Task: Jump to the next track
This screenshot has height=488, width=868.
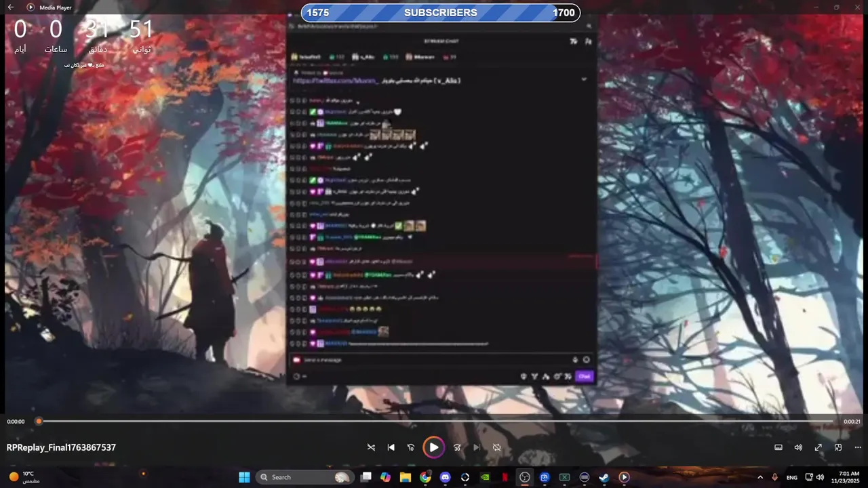Action: [x=476, y=447]
